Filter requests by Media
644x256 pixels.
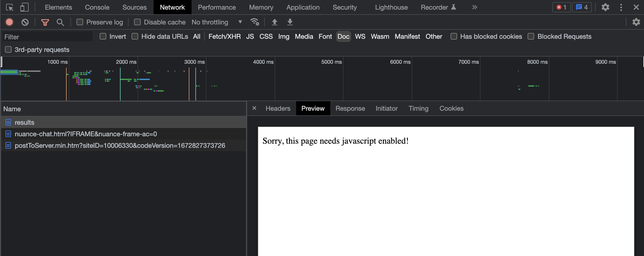tap(304, 37)
